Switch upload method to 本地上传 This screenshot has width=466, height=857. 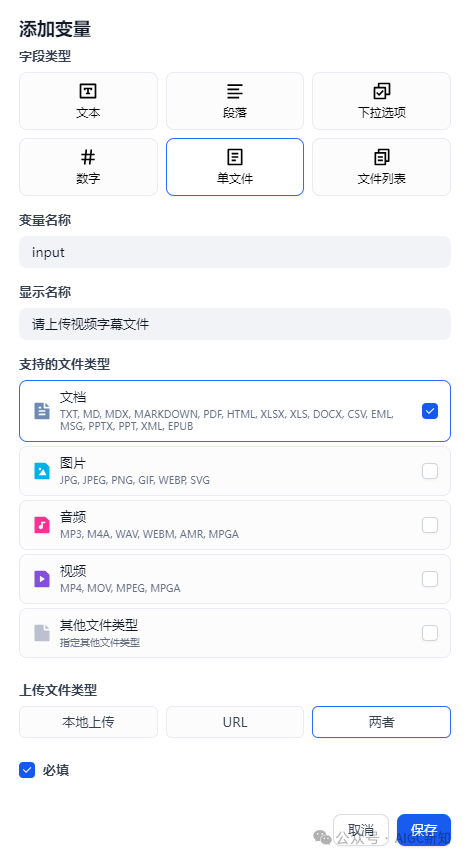coord(89,722)
